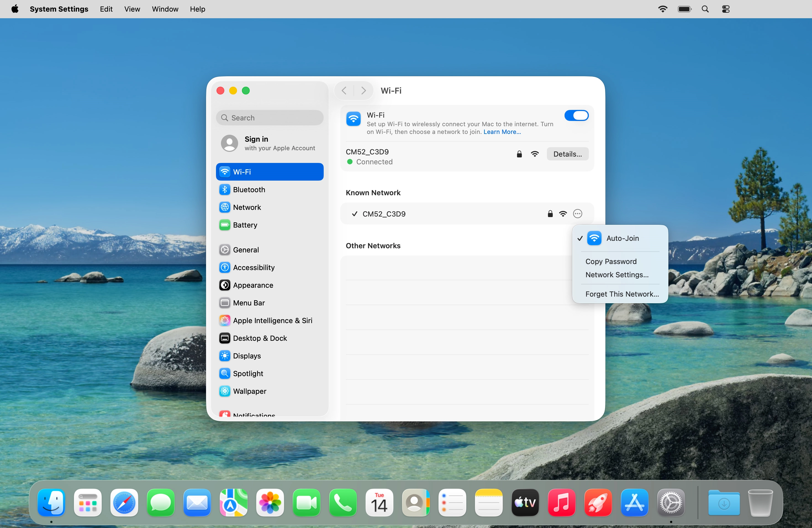Toggle the Wi-Fi icon in the menu bar

click(663, 9)
